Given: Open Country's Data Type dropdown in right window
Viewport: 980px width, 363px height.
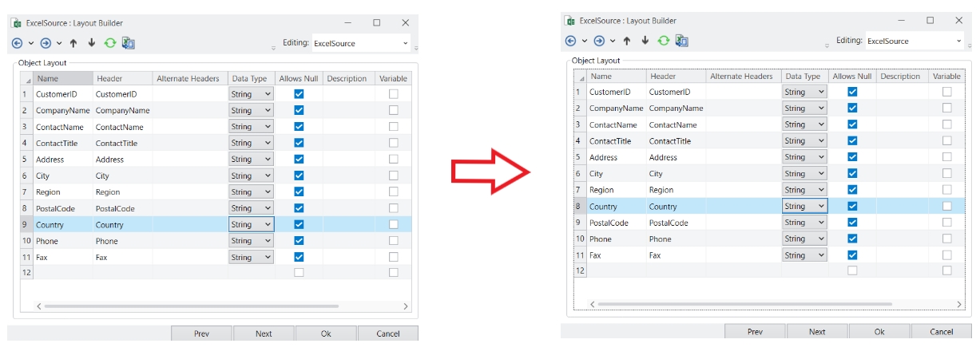Looking at the screenshot, I should [805, 207].
